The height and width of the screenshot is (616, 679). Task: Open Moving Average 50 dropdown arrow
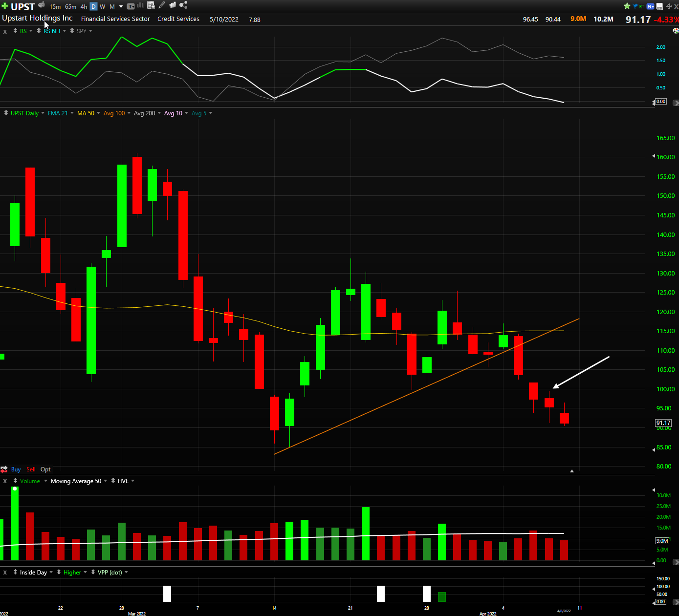coord(106,481)
